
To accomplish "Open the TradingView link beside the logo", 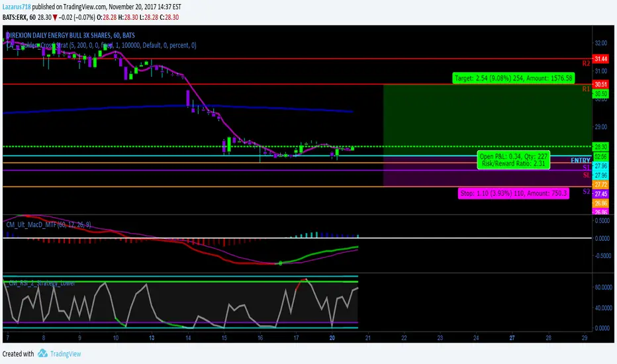I will coord(66,354).
